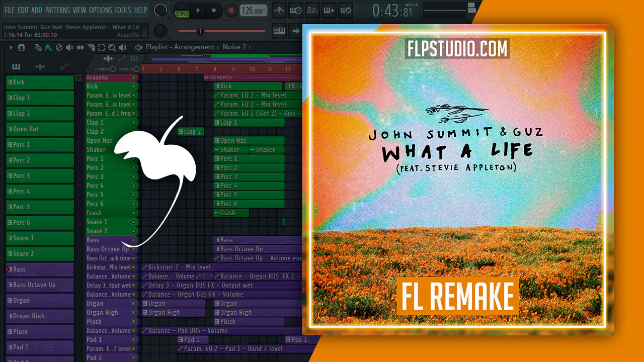Screen dimensions: 644x362
Task: Toggle the overdub plus icon
Action: click(329, 10)
